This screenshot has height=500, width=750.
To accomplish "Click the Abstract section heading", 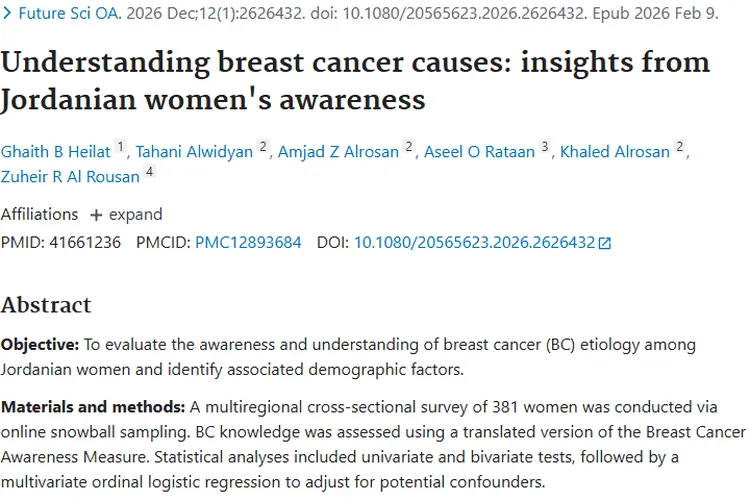I will pyautogui.click(x=46, y=305).
